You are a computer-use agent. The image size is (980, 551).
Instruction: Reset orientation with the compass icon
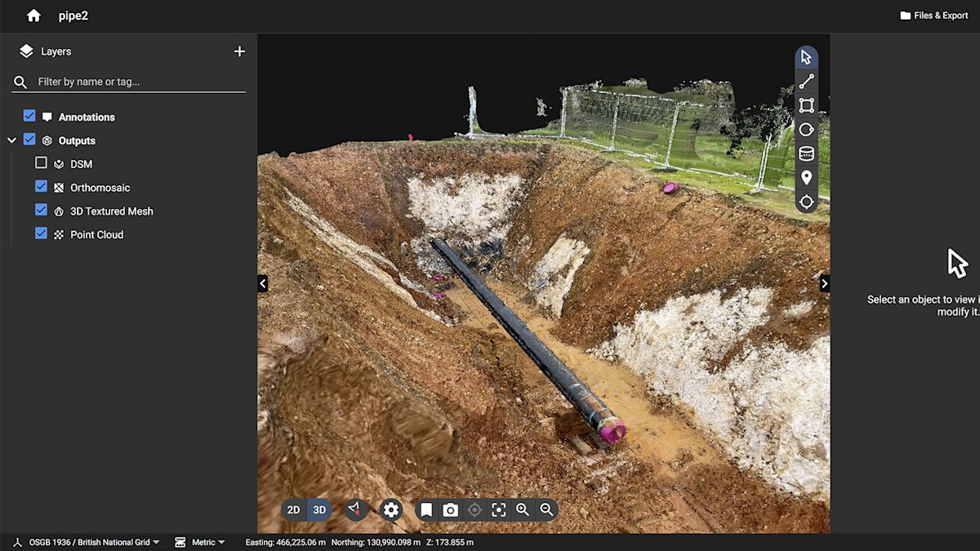(354, 509)
